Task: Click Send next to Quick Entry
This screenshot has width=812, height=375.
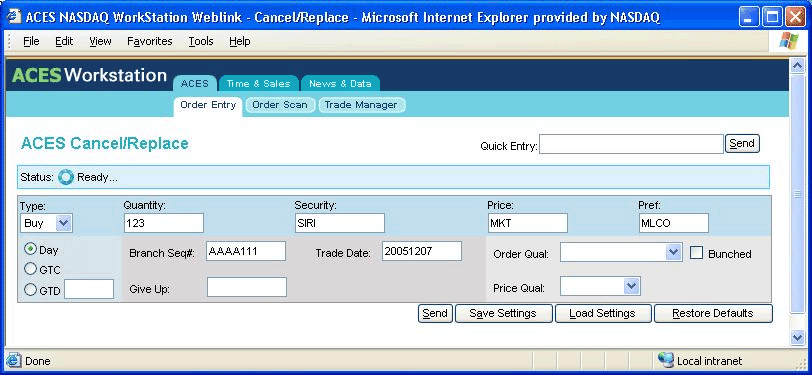Action: [x=742, y=143]
